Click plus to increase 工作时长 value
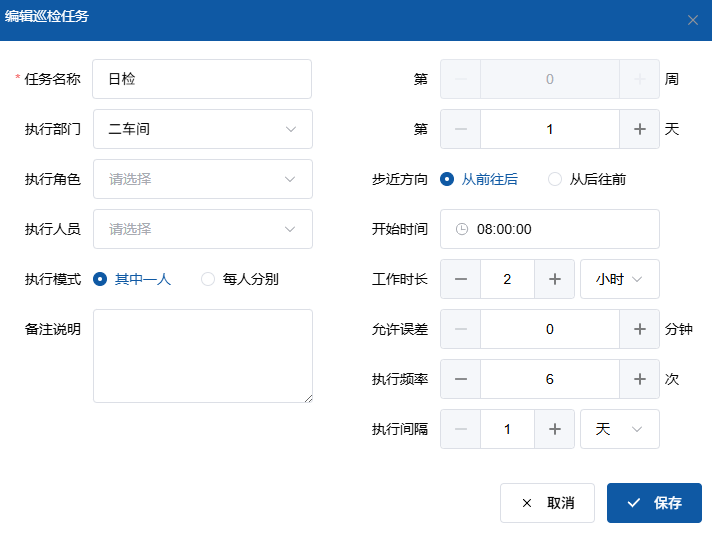The height and width of the screenshot is (533, 712). tap(555, 279)
